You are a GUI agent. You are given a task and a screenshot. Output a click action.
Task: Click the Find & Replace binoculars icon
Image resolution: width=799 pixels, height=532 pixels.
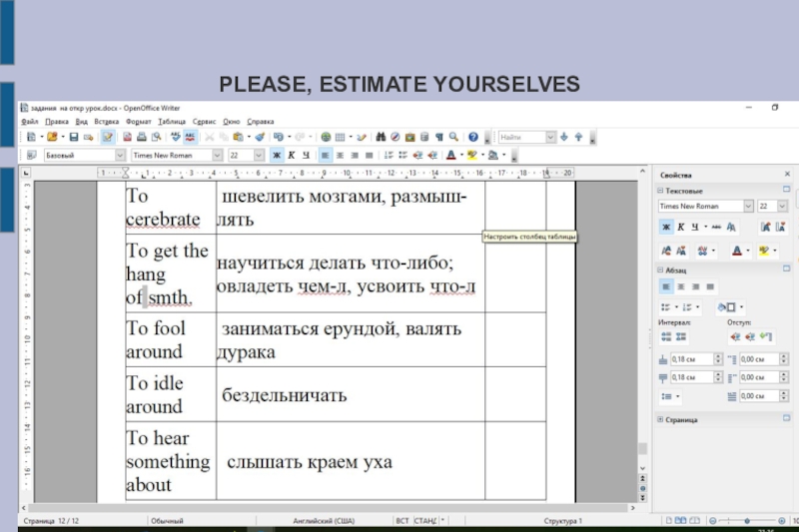[379, 137]
